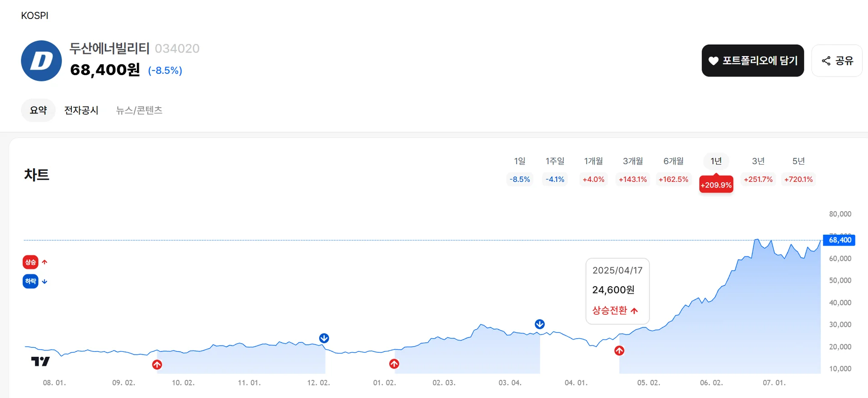Toggle the red 상승 legend badge
This screenshot has width=868, height=398.
pos(31,262)
